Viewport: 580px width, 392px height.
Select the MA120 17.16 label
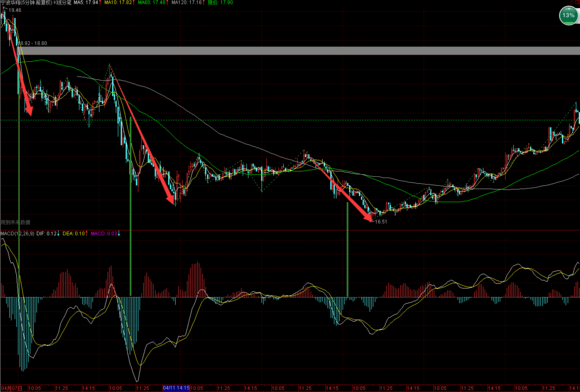click(x=187, y=3)
